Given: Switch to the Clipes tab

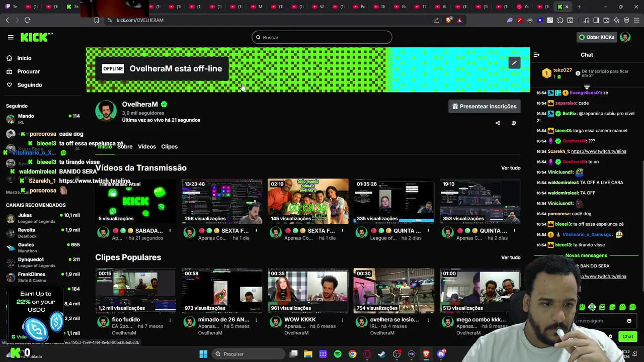Looking at the screenshot, I should (169, 147).
